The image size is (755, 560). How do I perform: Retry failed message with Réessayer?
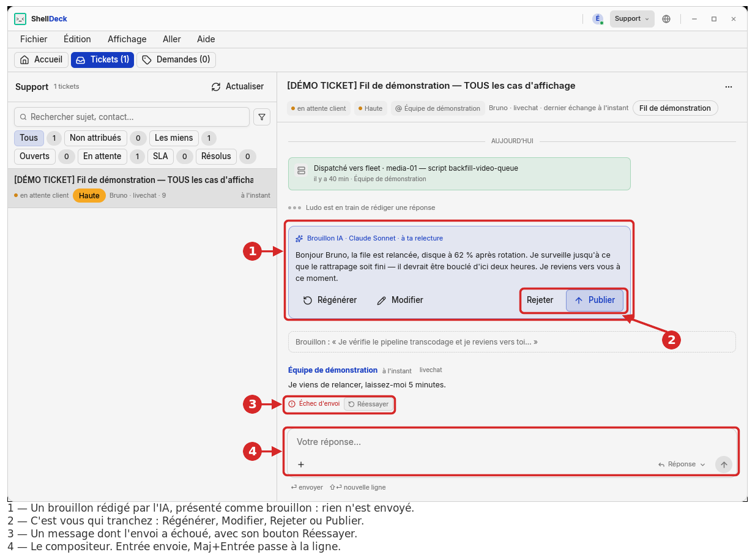click(369, 404)
